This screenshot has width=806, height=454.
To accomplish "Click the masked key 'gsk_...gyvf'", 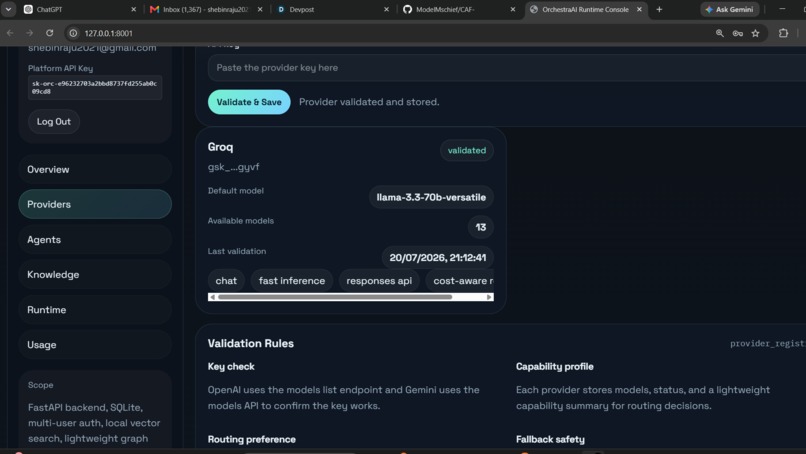I will point(233,167).
